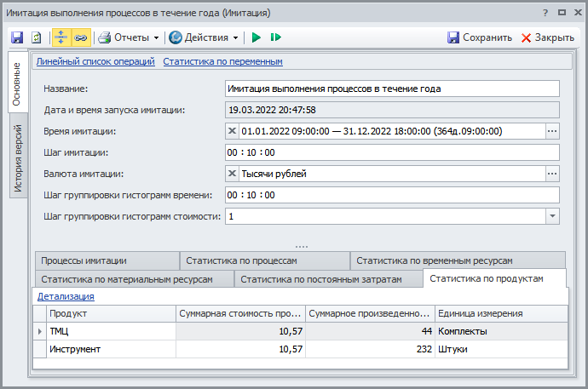Click the Сохранить button
The width and height of the screenshot is (588, 389).
point(480,37)
